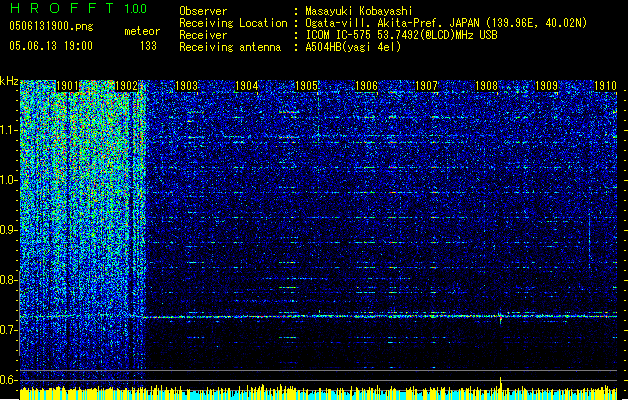Click the kHz axis unit label
This screenshot has height=400, width=629.
[x=9, y=81]
